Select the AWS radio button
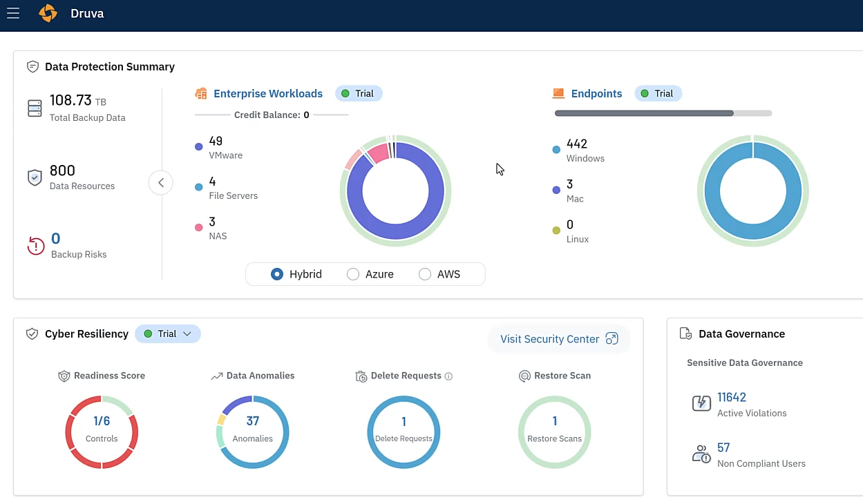 click(424, 274)
